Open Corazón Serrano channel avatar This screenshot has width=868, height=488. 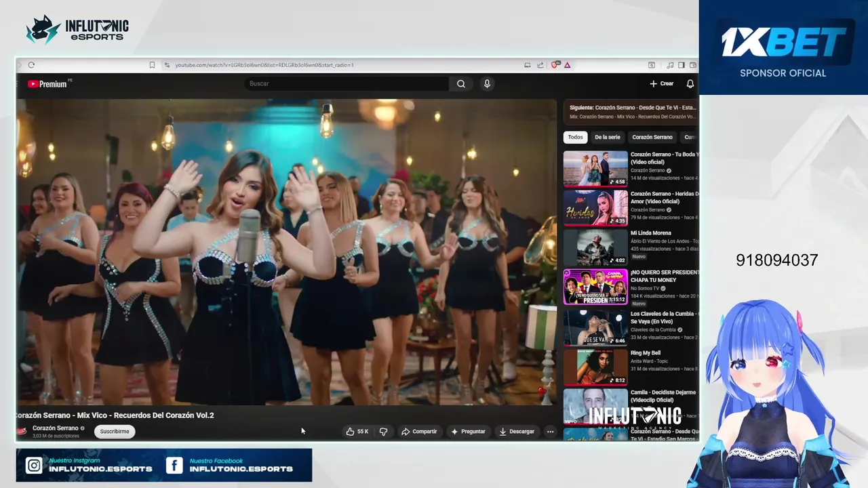click(22, 431)
